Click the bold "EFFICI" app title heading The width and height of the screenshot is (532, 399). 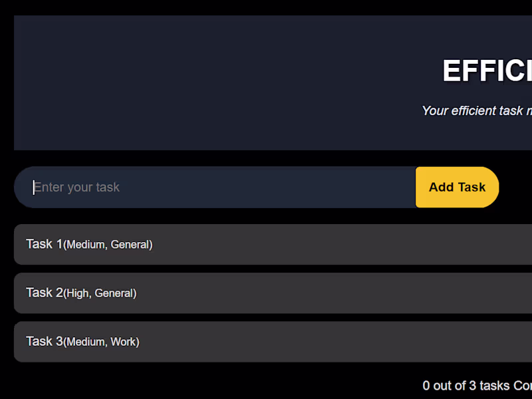coord(487,70)
